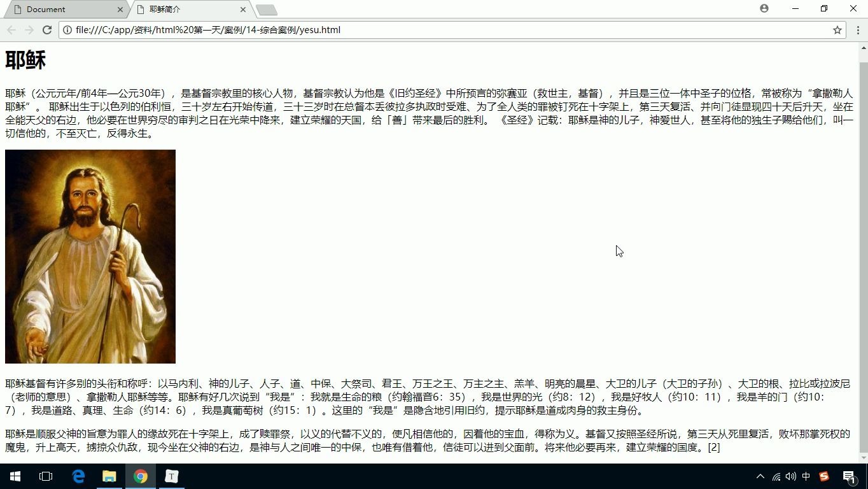Click the speaker icon to adjust sound
The height and width of the screenshot is (489, 868).
pos(790,476)
